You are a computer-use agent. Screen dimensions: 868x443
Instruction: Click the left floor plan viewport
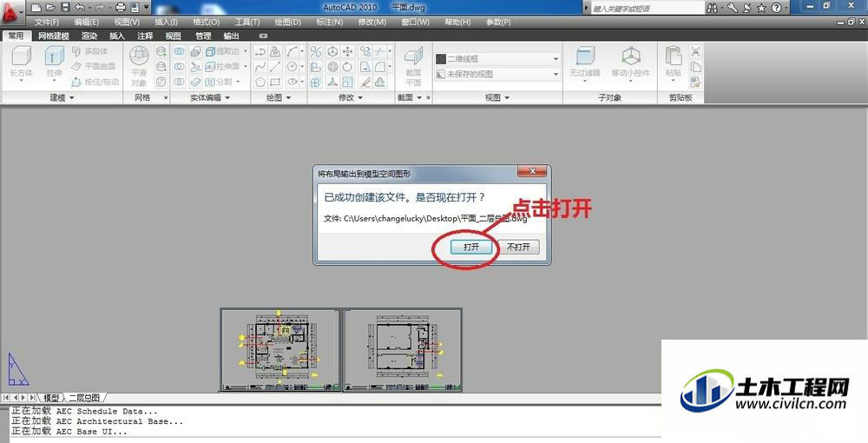[x=280, y=350]
